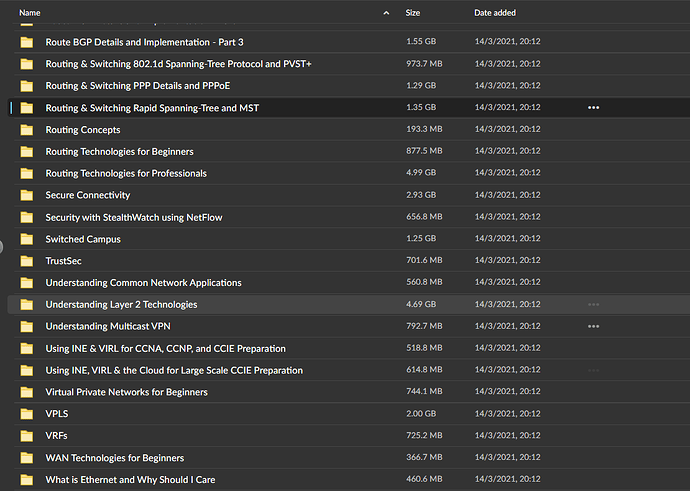The image size is (690, 491).
Task: Open Understanding Common Network Applications
Action: tap(143, 282)
